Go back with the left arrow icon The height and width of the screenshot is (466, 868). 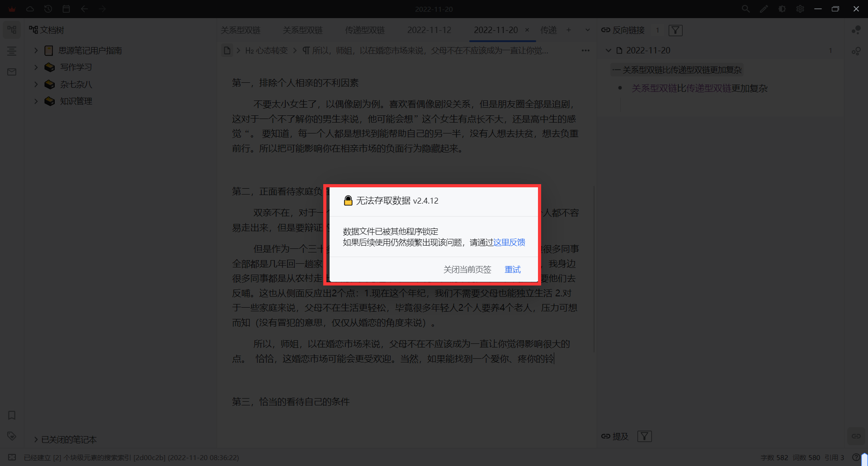click(84, 9)
